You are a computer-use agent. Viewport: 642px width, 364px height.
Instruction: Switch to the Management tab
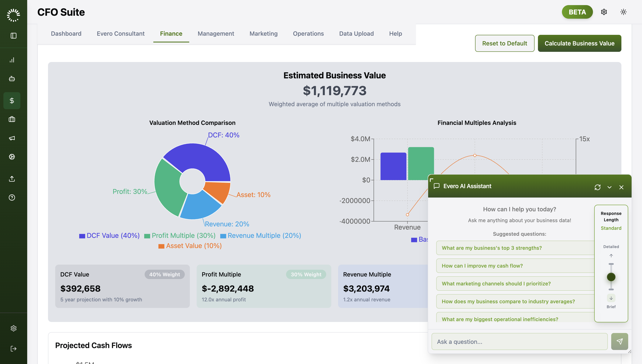coord(216,34)
